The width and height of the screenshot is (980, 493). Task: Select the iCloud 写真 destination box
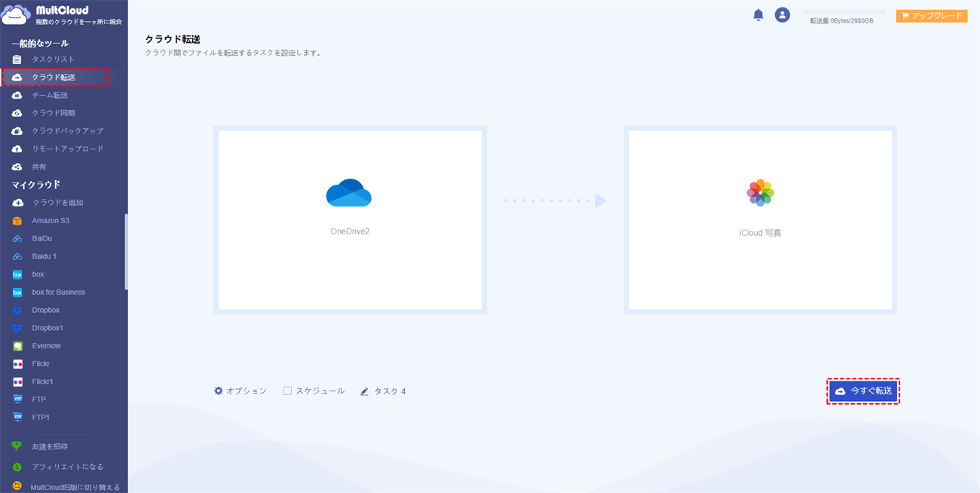pyautogui.click(x=761, y=220)
